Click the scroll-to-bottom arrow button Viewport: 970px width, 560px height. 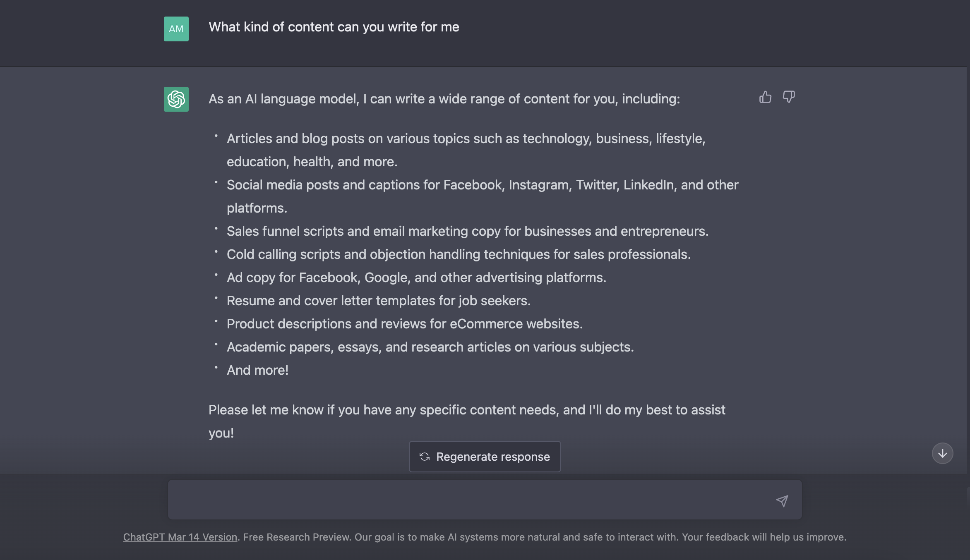[x=942, y=453]
